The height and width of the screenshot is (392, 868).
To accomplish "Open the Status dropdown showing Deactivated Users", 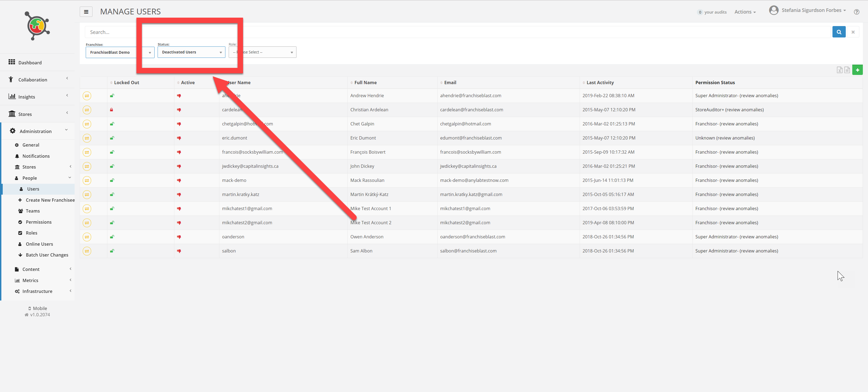I will pyautogui.click(x=191, y=52).
